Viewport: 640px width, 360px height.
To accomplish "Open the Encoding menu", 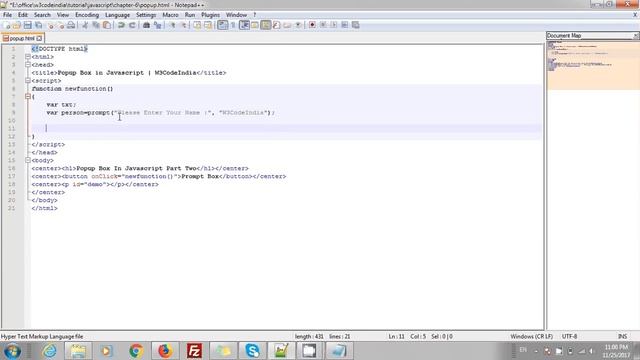I will (x=87, y=15).
